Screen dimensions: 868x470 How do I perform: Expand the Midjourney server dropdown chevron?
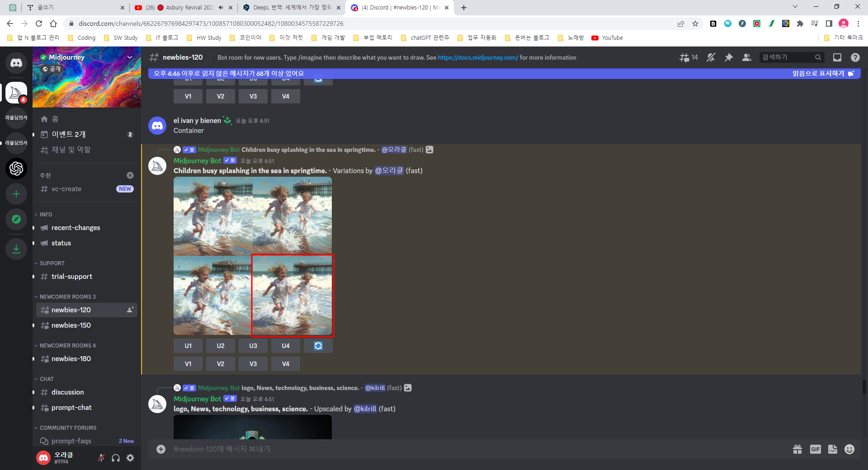coord(130,57)
